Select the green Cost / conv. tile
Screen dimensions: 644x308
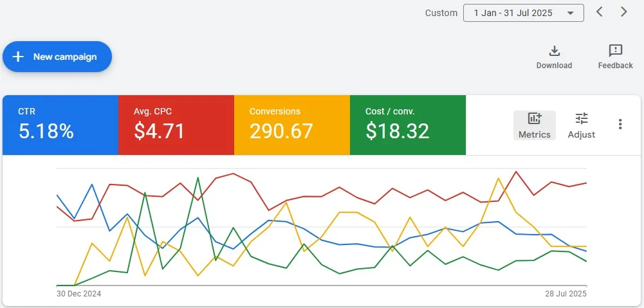(x=408, y=125)
